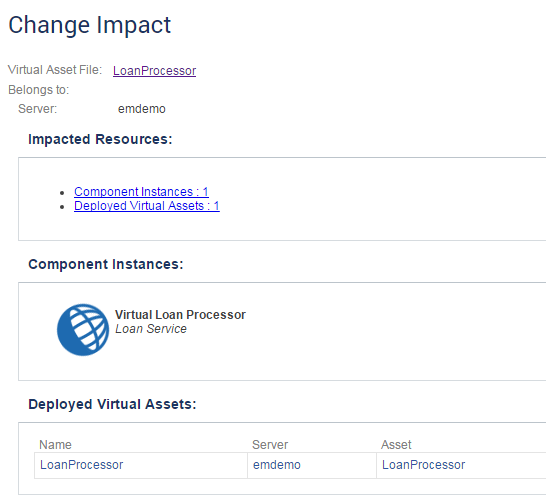Image resolution: width=546 pixels, height=498 pixels.
Task: Click the Deployed Virtual Assets section heading
Action: 112,404
